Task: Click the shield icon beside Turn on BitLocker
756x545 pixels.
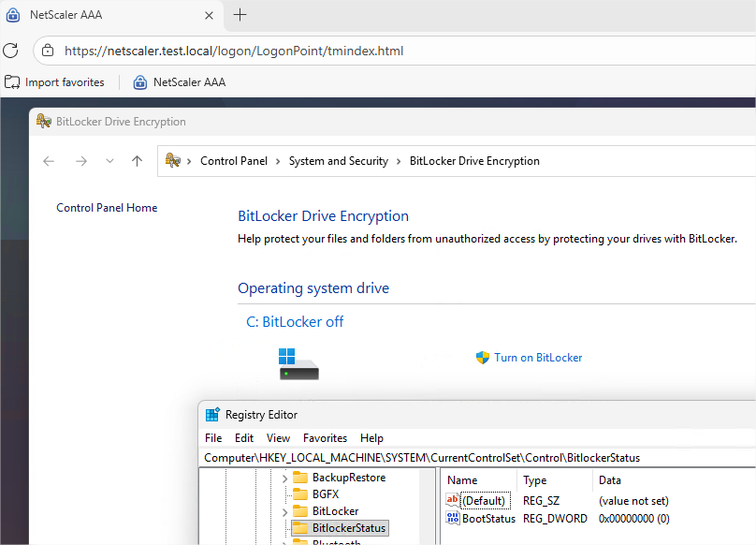Action: click(483, 358)
